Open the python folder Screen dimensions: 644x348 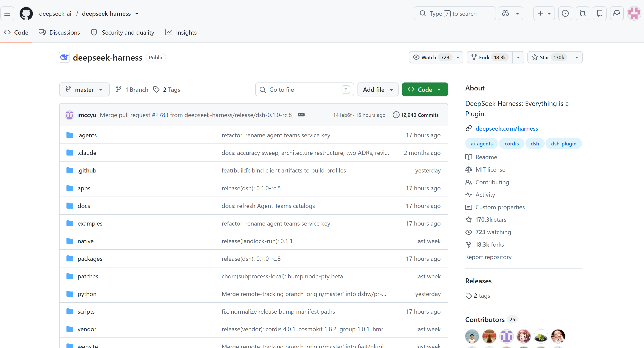click(87, 294)
